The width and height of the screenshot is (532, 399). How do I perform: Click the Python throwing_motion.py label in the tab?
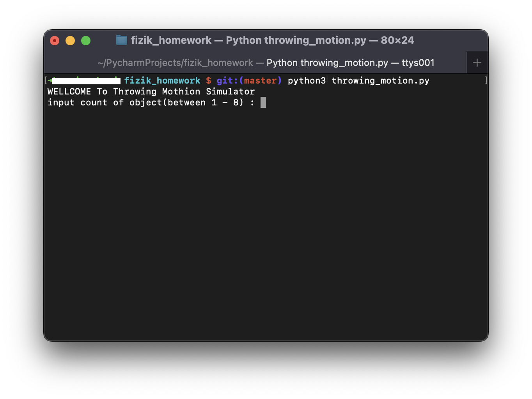click(327, 62)
